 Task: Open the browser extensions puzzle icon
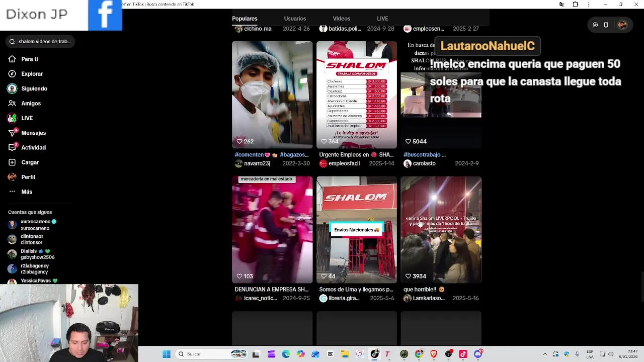pos(575,5)
